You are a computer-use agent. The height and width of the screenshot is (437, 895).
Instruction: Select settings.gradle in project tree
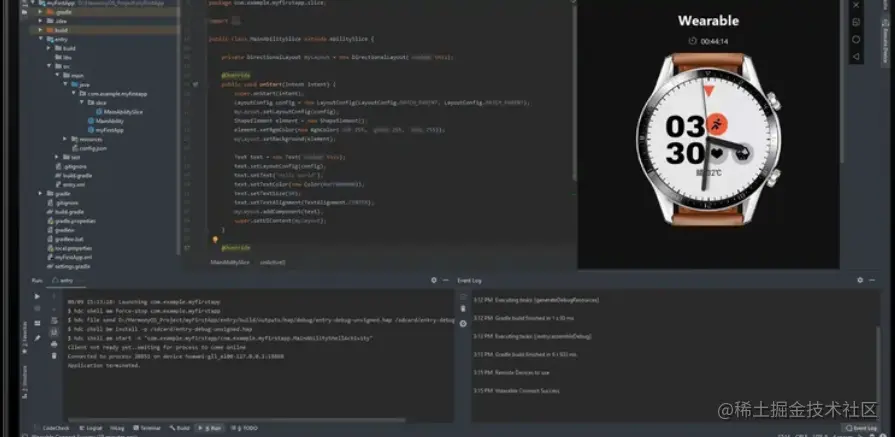click(68, 266)
